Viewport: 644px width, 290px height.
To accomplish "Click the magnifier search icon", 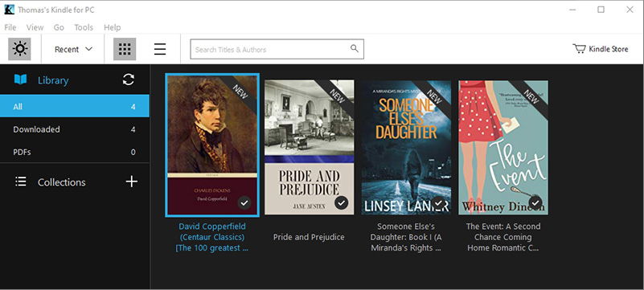I will click(355, 48).
